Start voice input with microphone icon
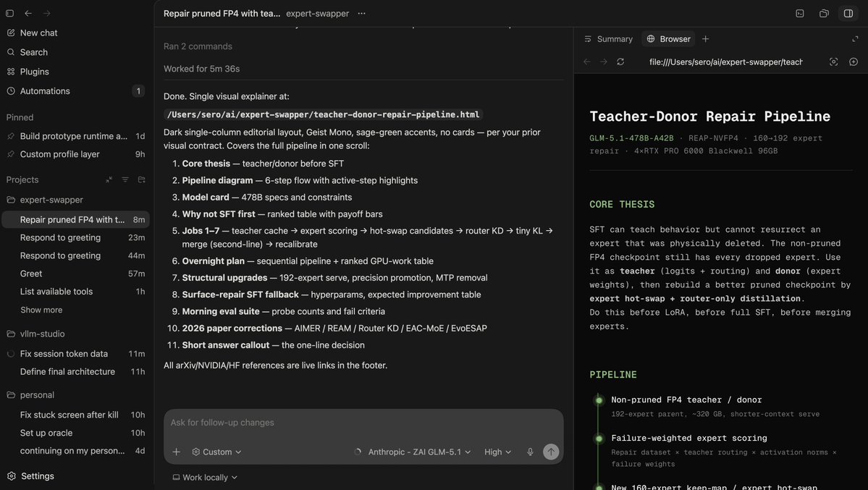The image size is (868, 490). (x=530, y=452)
